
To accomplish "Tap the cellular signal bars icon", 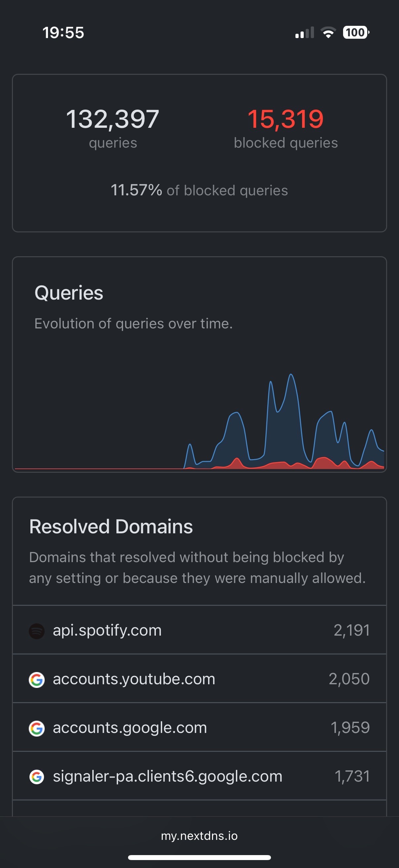I will coord(305,32).
